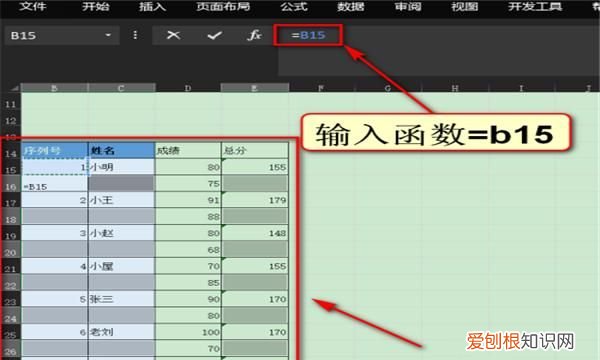This screenshot has width=600, height=360.
Task: Switch to the 数据 tab
Action: [x=351, y=6]
